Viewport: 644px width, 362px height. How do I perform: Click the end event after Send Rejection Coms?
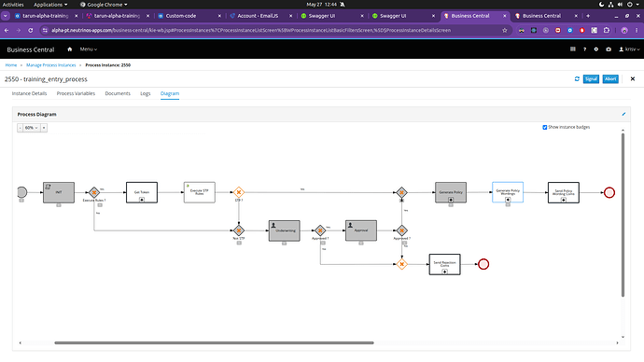pos(483,264)
